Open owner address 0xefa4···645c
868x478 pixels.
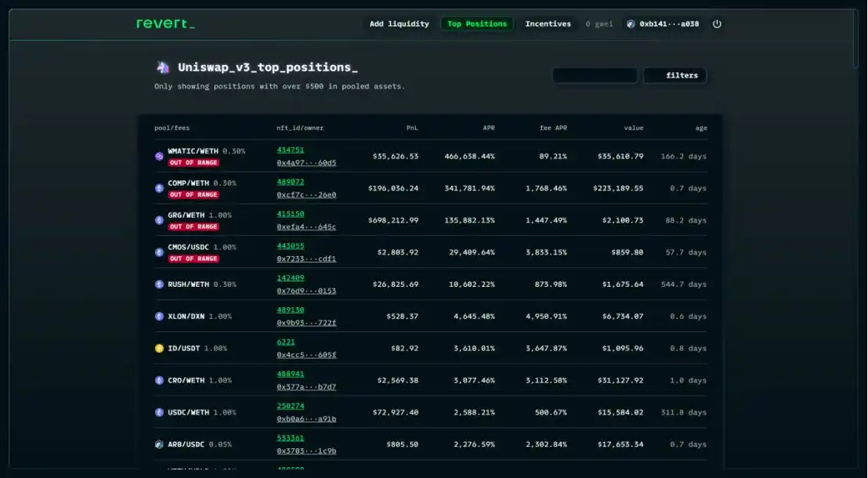point(306,227)
